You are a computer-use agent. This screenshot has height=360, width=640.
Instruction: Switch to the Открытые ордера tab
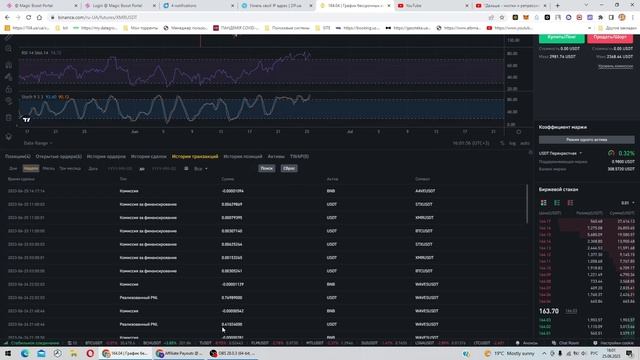point(58,157)
